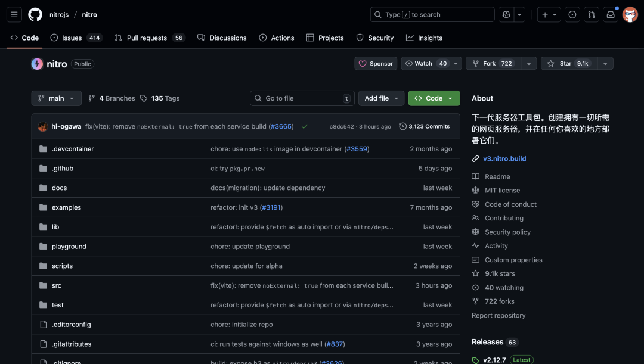
Task: Open pull request #3665 link in latest commit
Action: tap(281, 126)
